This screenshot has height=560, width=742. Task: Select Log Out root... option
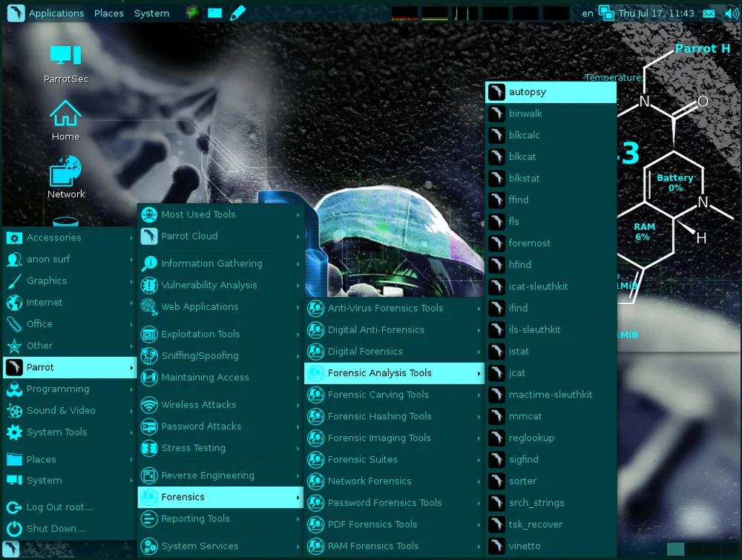tap(59, 507)
